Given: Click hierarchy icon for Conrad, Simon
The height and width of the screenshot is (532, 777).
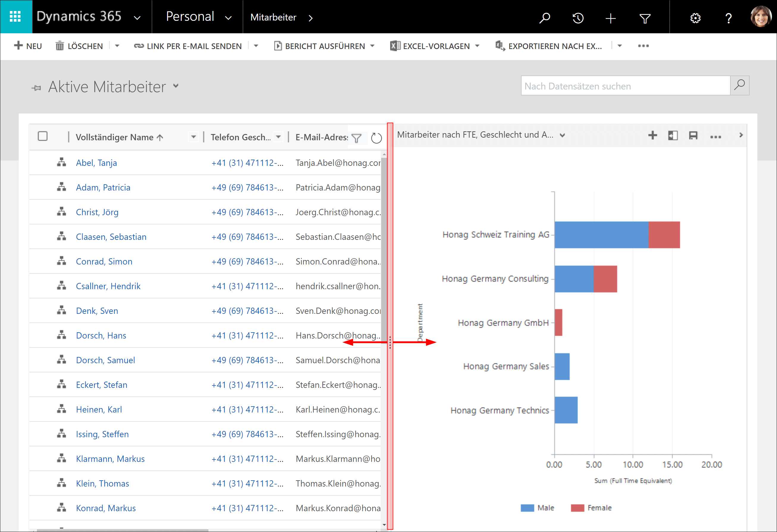Looking at the screenshot, I should [x=62, y=261].
